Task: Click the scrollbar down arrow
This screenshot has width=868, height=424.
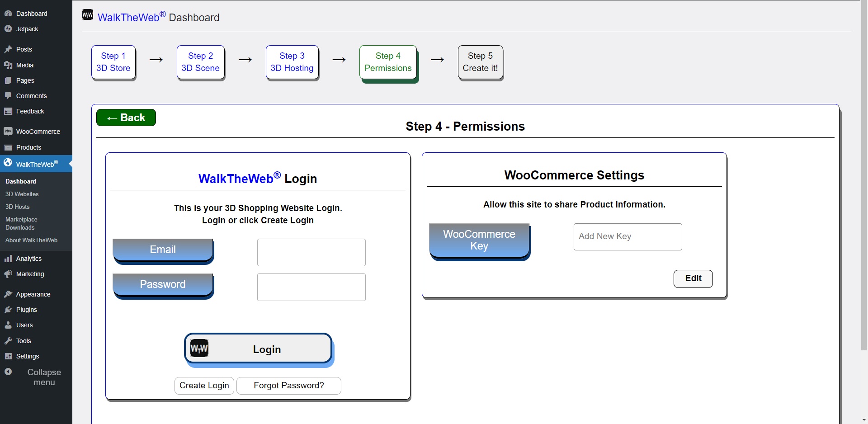Action: [x=864, y=420]
